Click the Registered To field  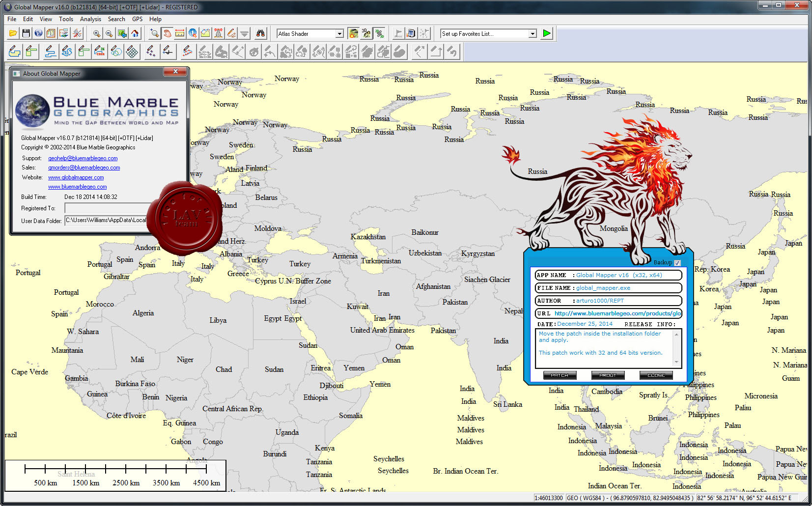[107, 208]
